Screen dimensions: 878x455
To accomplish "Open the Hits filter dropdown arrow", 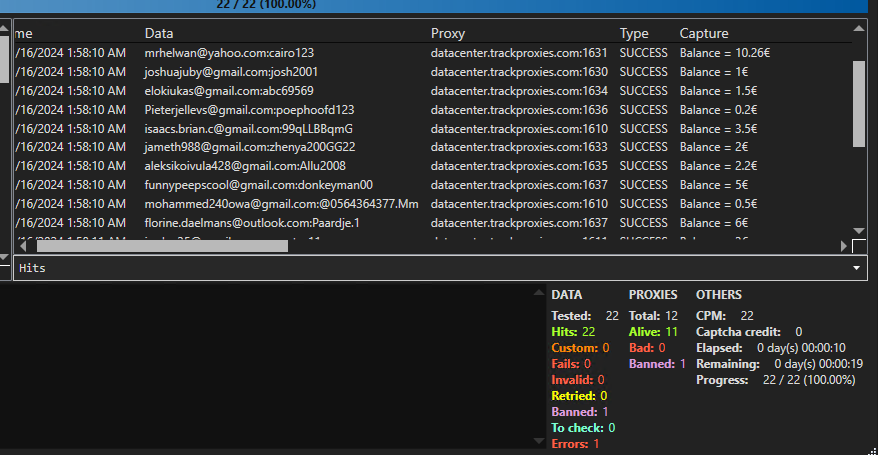I will tap(856, 268).
